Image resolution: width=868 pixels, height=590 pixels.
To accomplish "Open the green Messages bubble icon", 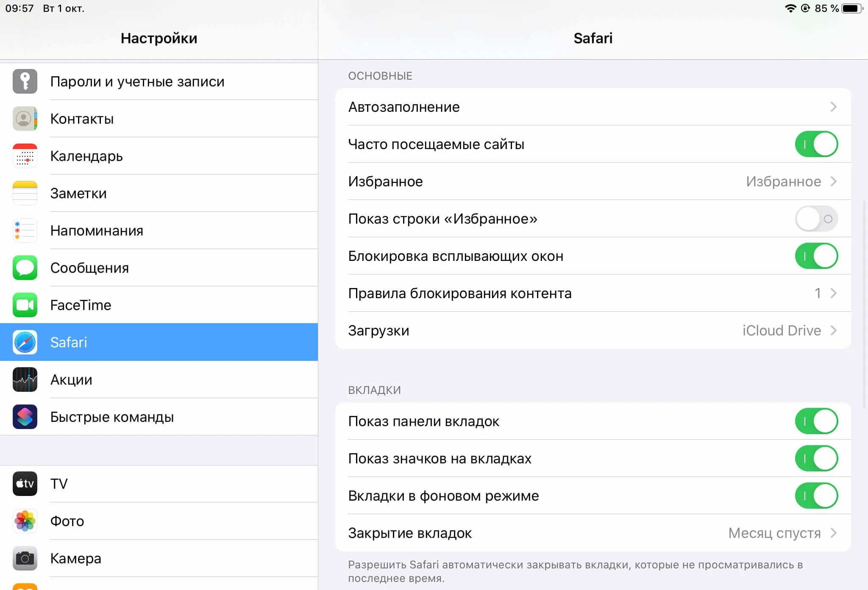I will (x=25, y=268).
